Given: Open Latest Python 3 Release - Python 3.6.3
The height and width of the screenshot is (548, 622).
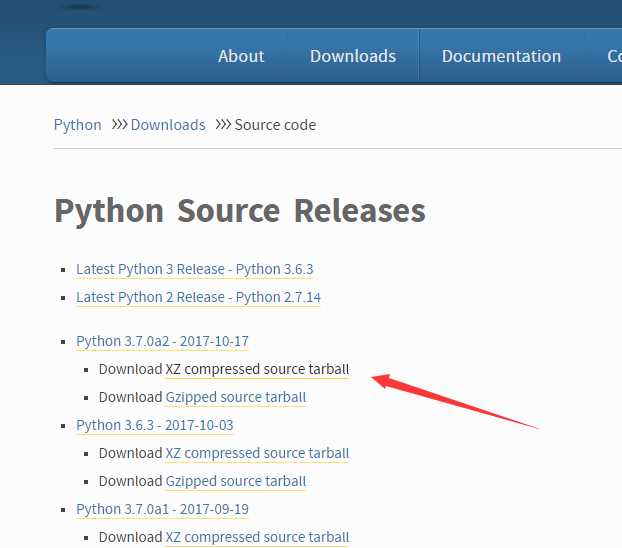Looking at the screenshot, I should [195, 269].
